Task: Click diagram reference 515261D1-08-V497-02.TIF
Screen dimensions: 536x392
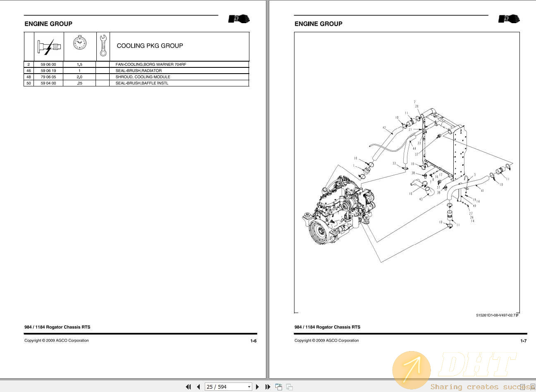Action: (497, 316)
